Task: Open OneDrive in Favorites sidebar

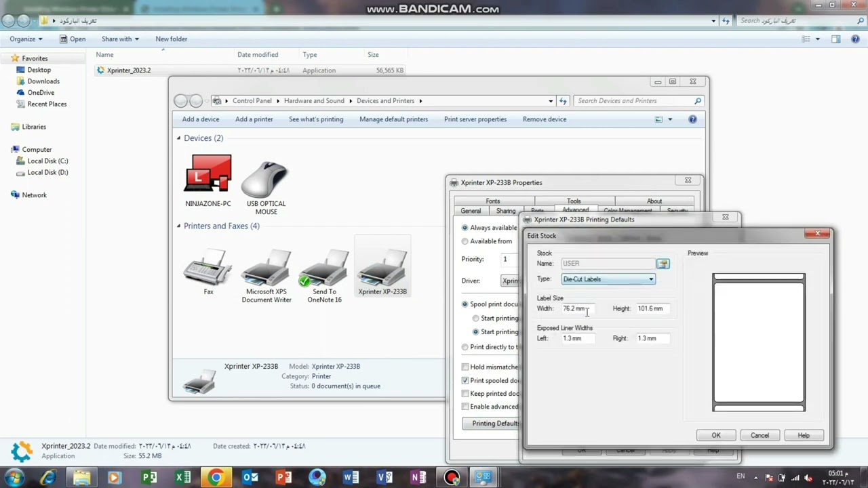Action: pyautogui.click(x=41, y=93)
